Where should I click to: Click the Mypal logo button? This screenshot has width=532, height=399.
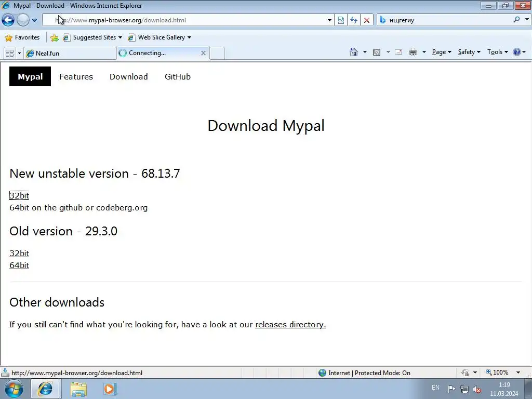[30, 76]
